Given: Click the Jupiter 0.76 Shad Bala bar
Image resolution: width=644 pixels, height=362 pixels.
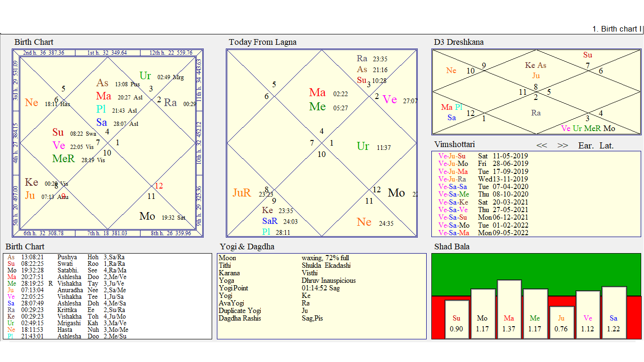Looking at the screenshot, I should click(561, 322).
